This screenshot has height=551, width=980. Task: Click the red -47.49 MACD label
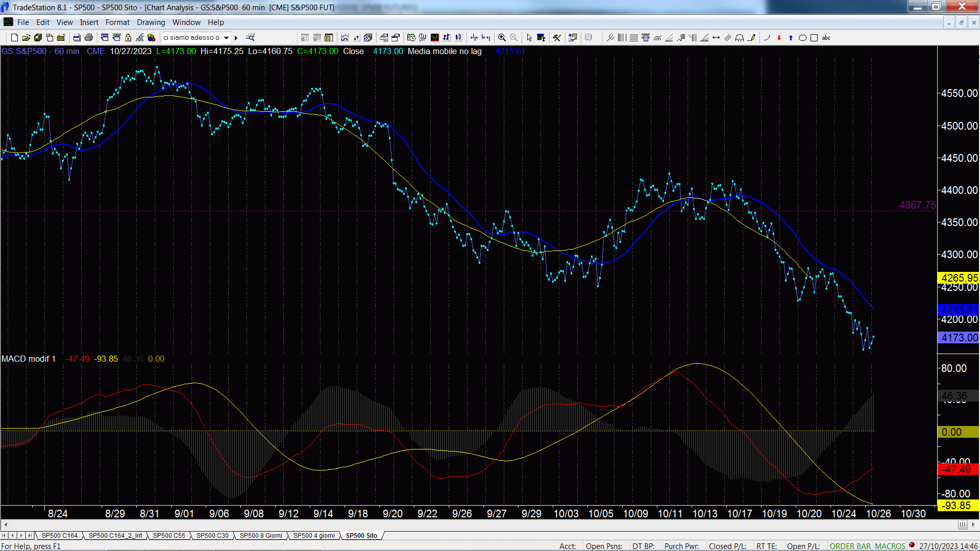(959, 469)
